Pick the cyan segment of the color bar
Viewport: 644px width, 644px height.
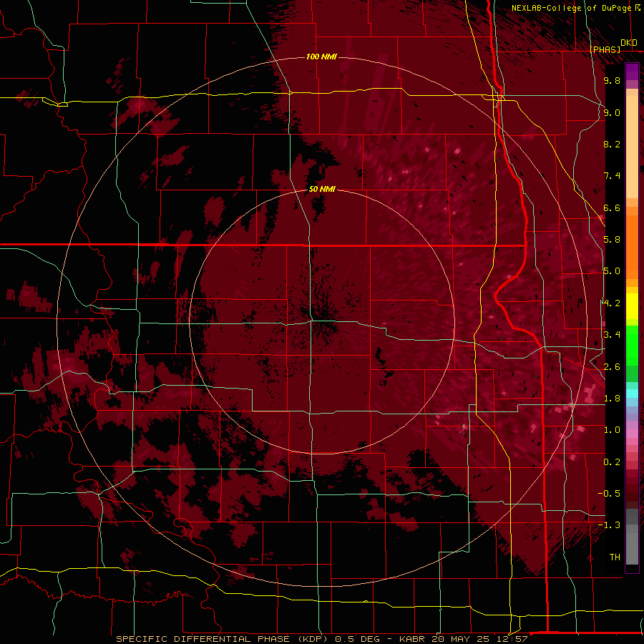pos(632,394)
